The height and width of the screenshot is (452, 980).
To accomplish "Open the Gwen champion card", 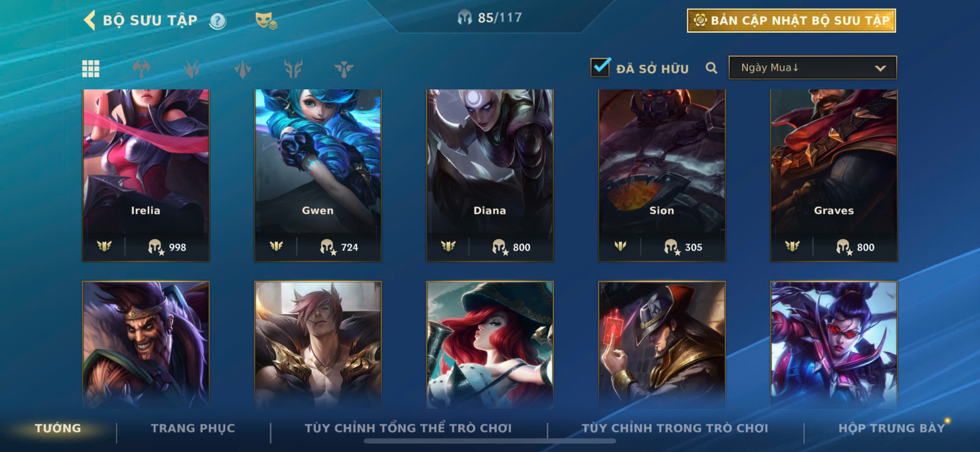I will 318,176.
